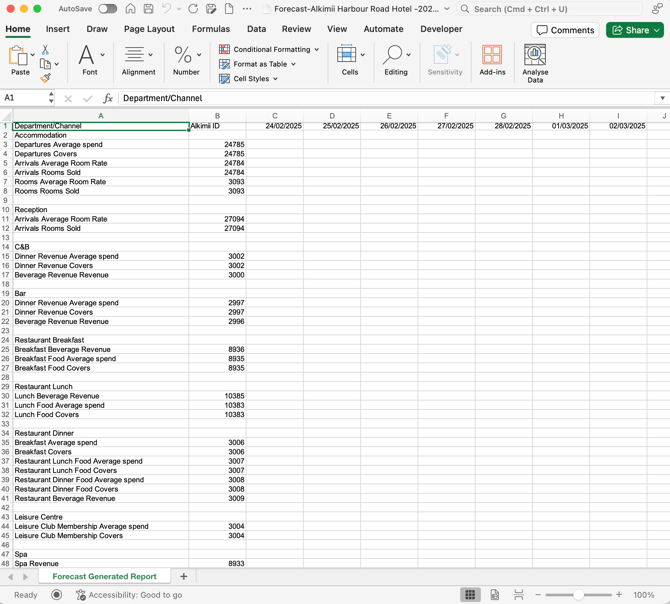This screenshot has width=670, height=604.
Task: Click Accessibility: Good to go status
Action: 129,595
